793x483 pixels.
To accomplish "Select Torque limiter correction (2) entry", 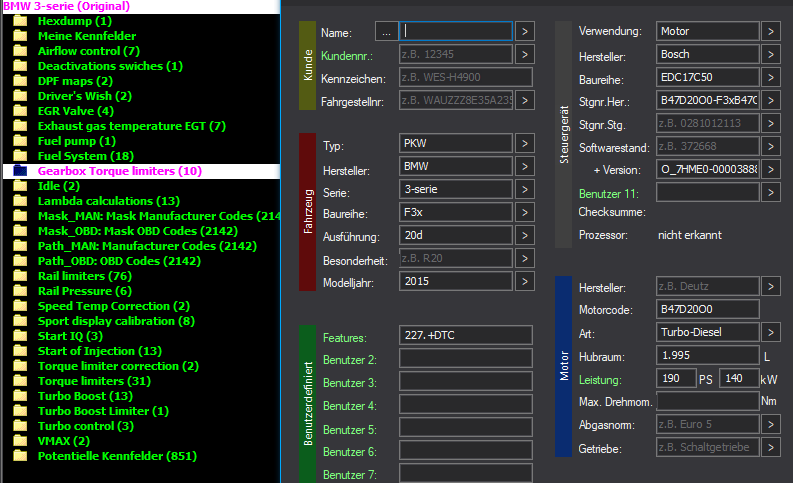I will [x=118, y=366].
